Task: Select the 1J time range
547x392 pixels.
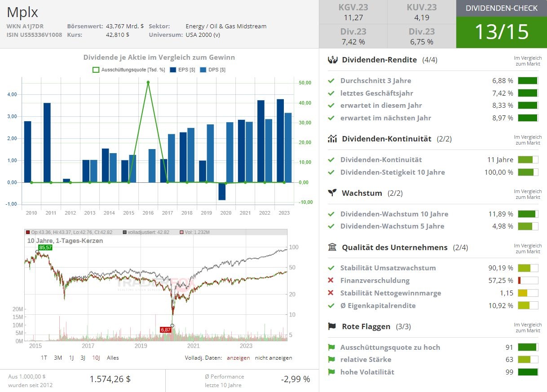Action: click(71, 358)
